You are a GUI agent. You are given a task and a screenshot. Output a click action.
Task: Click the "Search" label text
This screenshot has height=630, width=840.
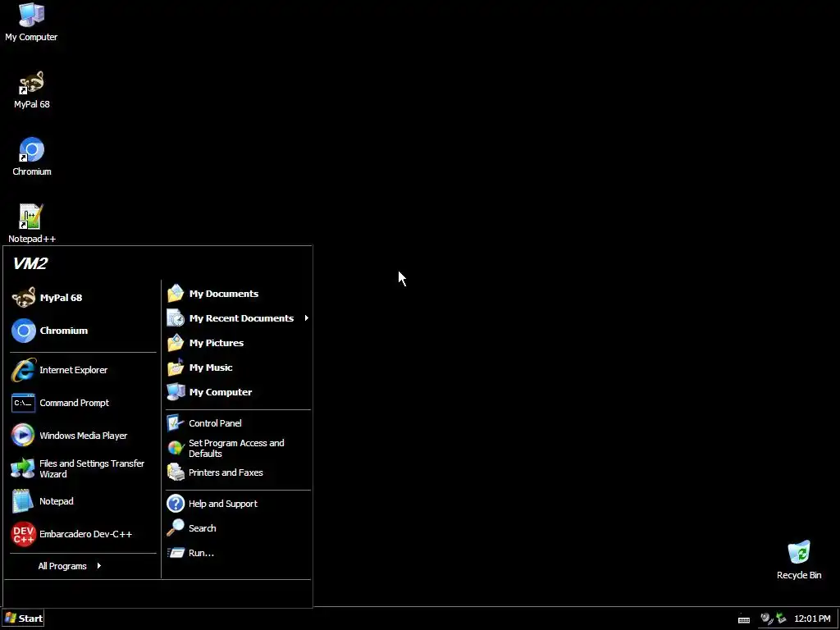coord(203,528)
